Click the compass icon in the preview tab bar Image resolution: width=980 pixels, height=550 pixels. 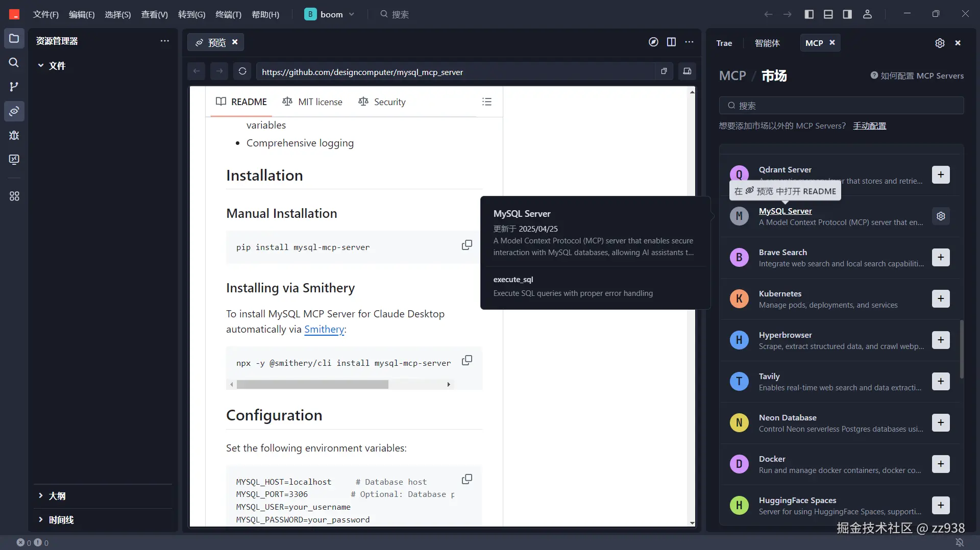click(x=653, y=42)
